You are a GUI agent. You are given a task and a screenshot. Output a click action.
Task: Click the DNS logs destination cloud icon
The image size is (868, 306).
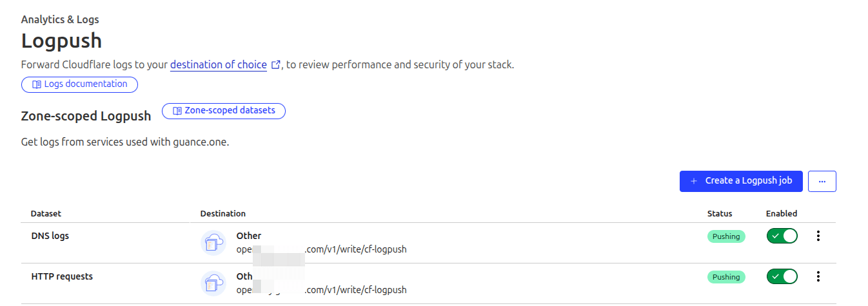tap(213, 243)
